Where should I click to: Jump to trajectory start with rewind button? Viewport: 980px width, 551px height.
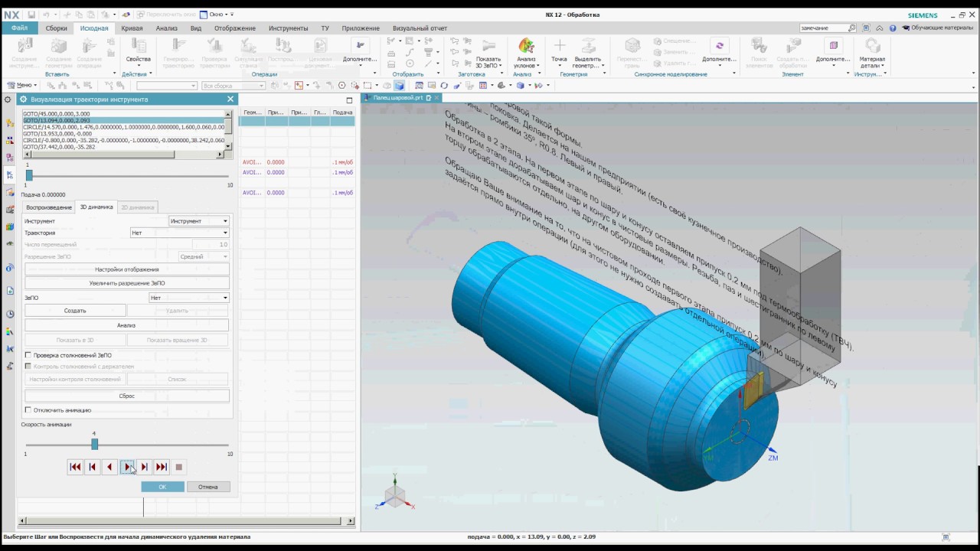coord(75,467)
